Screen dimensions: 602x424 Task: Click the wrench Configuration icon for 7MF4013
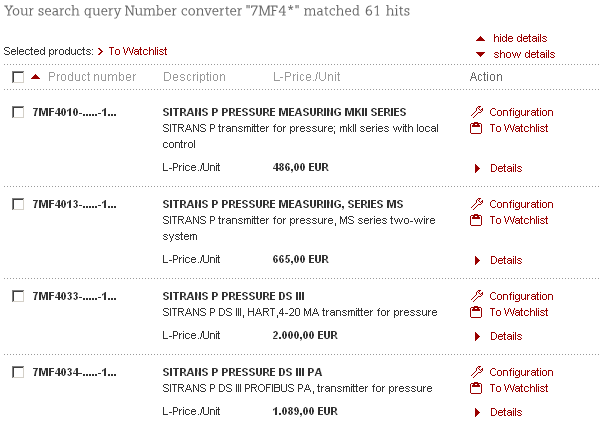pos(476,204)
